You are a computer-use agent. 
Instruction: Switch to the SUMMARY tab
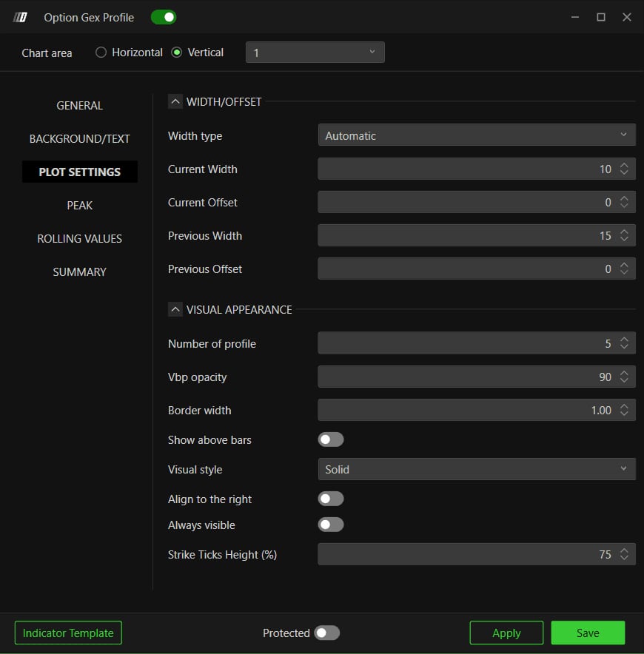tap(80, 272)
